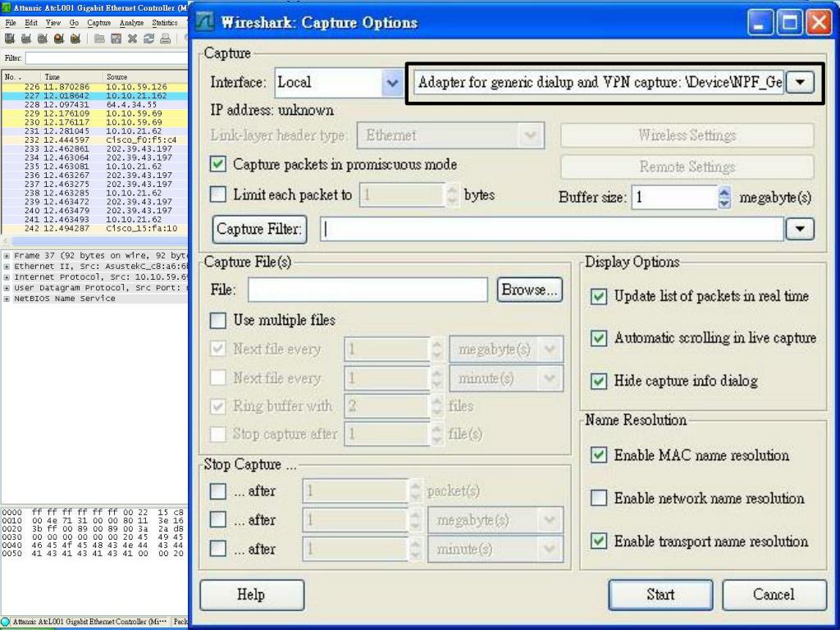Sort the packet list by the Source column header

click(x=144, y=76)
